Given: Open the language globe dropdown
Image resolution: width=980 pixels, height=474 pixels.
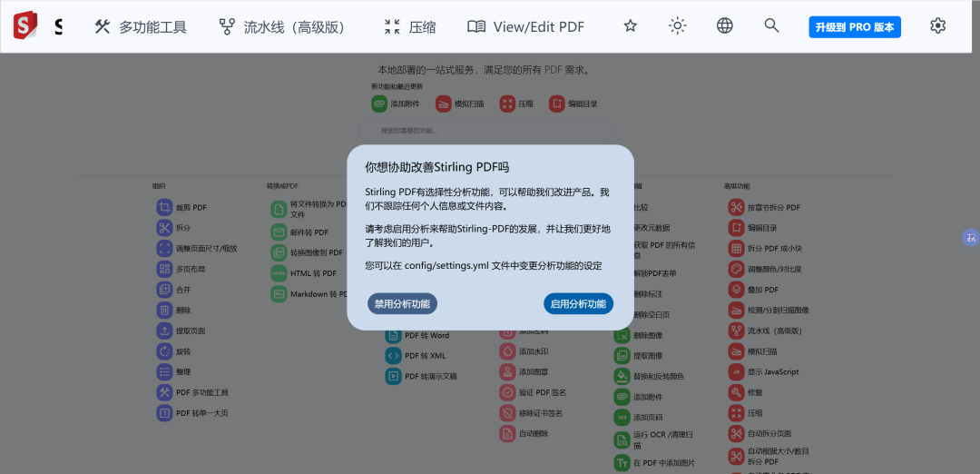Looking at the screenshot, I should pos(724,26).
